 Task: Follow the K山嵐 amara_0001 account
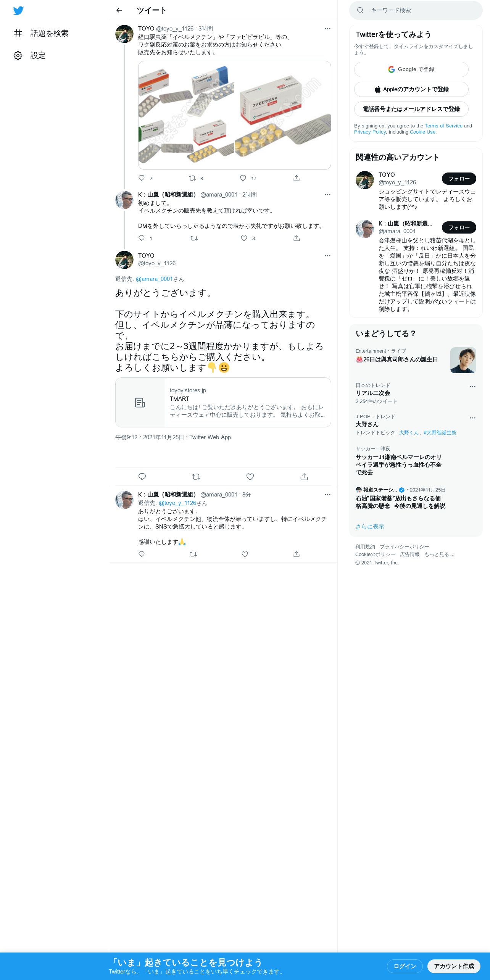click(x=459, y=227)
